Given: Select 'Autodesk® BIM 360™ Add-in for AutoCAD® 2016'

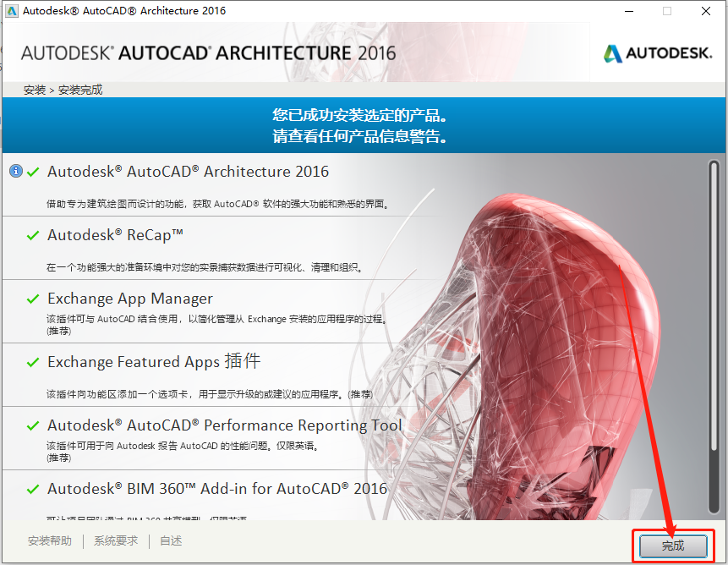Looking at the screenshot, I should pos(217,489).
